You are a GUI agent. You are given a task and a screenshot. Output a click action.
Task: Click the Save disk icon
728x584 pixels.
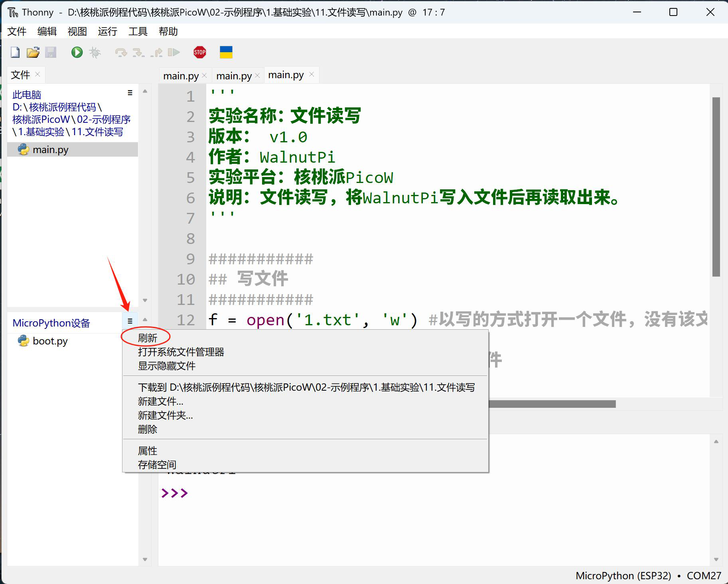point(51,52)
